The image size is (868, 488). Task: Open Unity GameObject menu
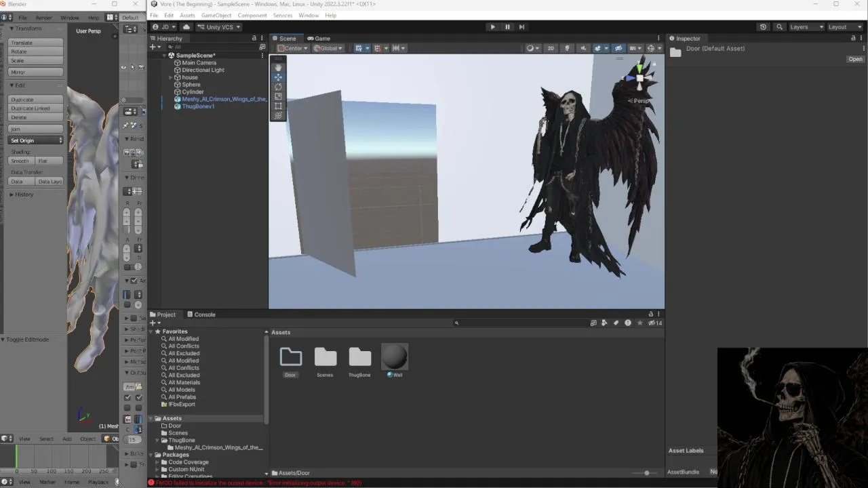coord(216,16)
